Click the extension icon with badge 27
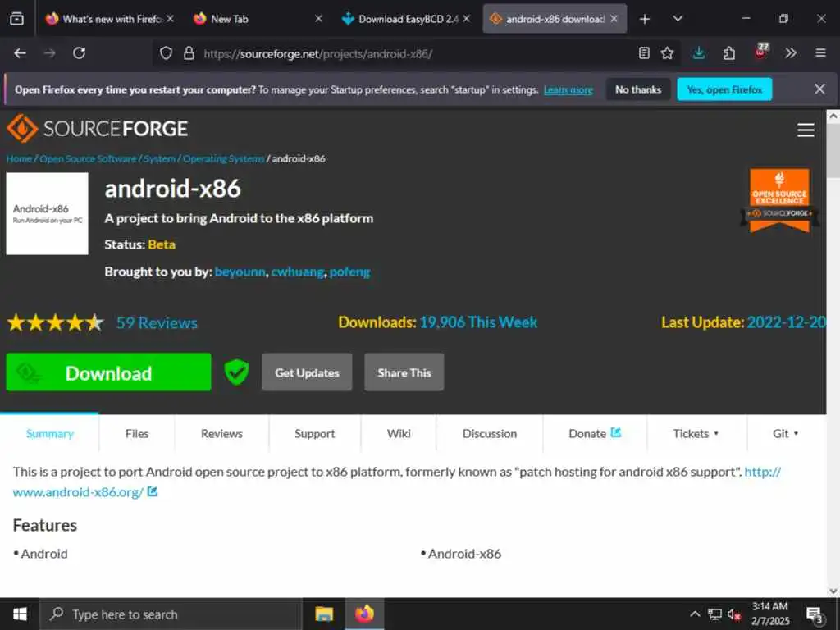The height and width of the screenshot is (630, 840). [760, 52]
